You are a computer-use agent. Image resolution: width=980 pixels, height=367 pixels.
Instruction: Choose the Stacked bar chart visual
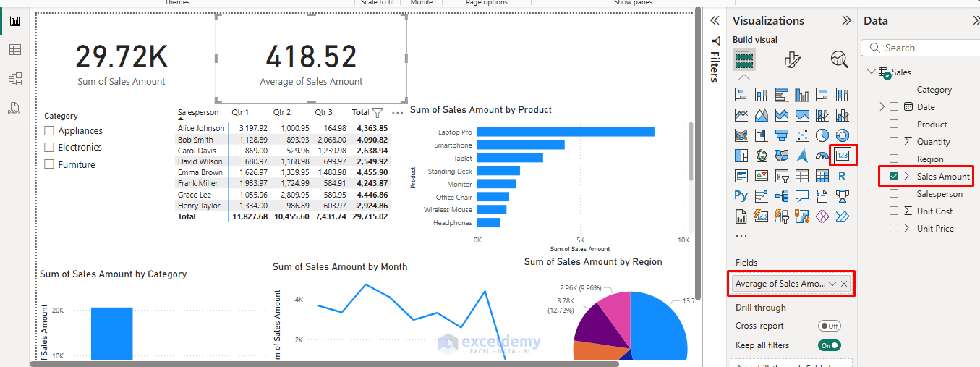(x=741, y=95)
